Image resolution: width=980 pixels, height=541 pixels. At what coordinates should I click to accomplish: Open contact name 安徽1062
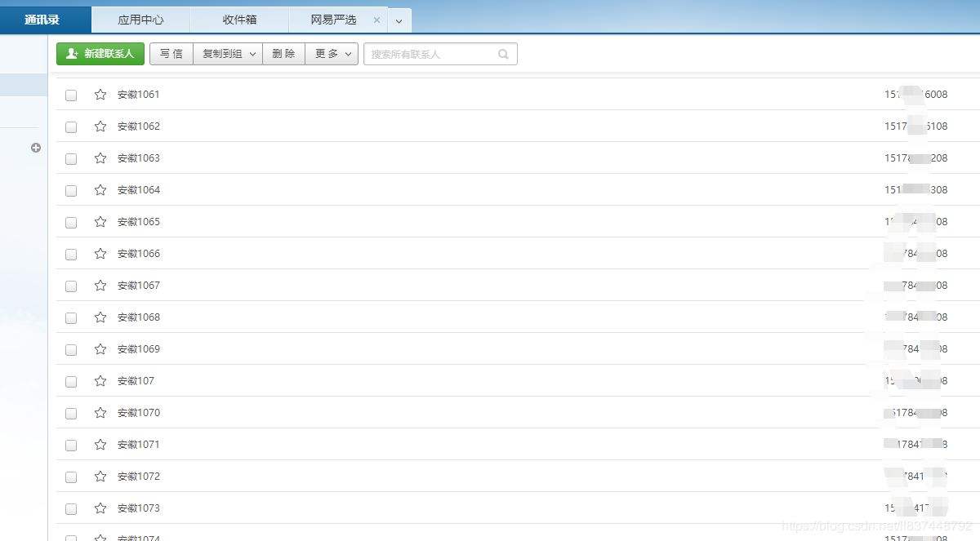click(x=139, y=126)
